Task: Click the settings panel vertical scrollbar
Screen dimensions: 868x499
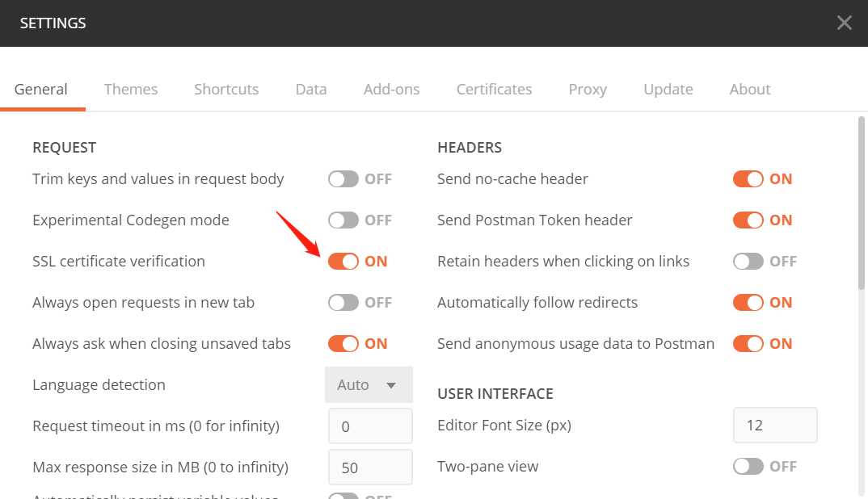Action: [862, 203]
